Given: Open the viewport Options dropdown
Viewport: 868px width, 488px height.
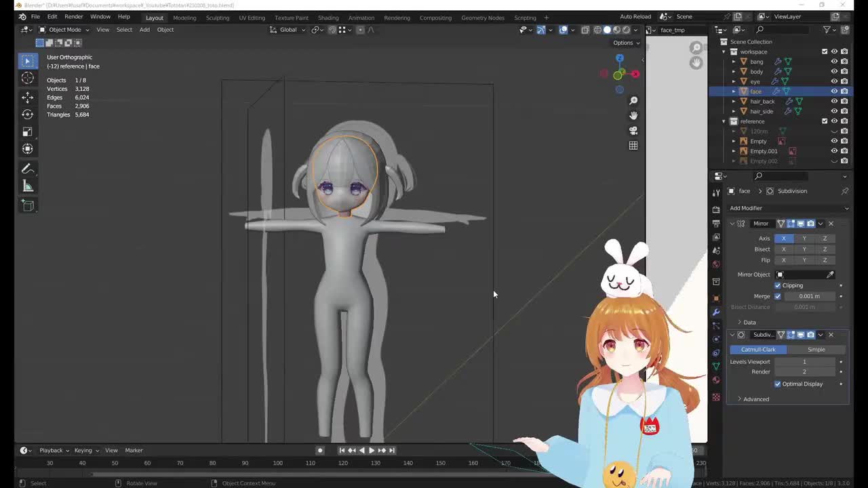Looking at the screenshot, I should pyautogui.click(x=626, y=43).
